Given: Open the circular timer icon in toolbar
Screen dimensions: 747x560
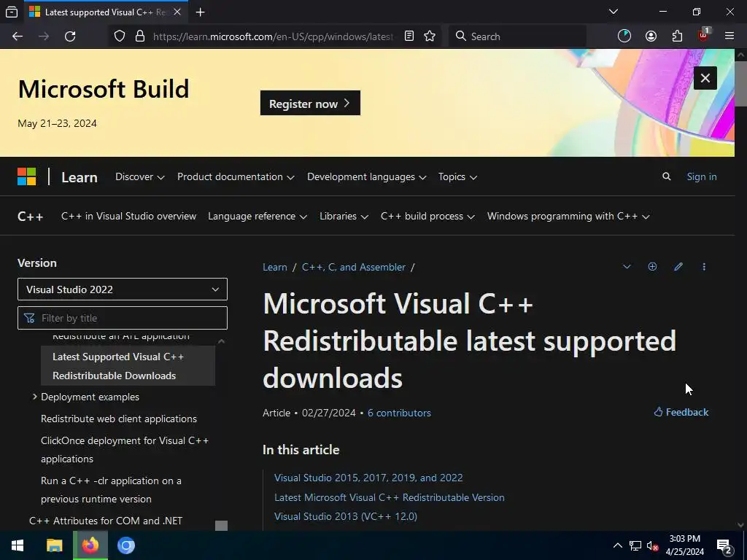Looking at the screenshot, I should pyautogui.click(x=624, y=36).
